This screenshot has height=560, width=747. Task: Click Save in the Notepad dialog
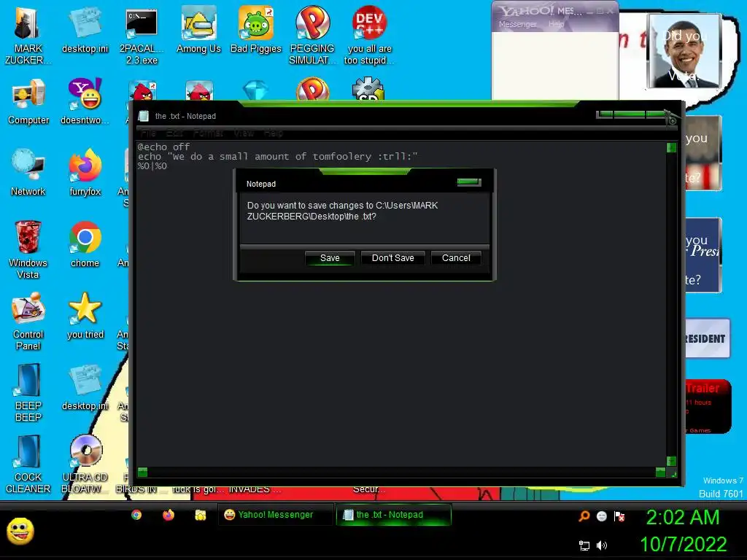(x=330, y=258)
